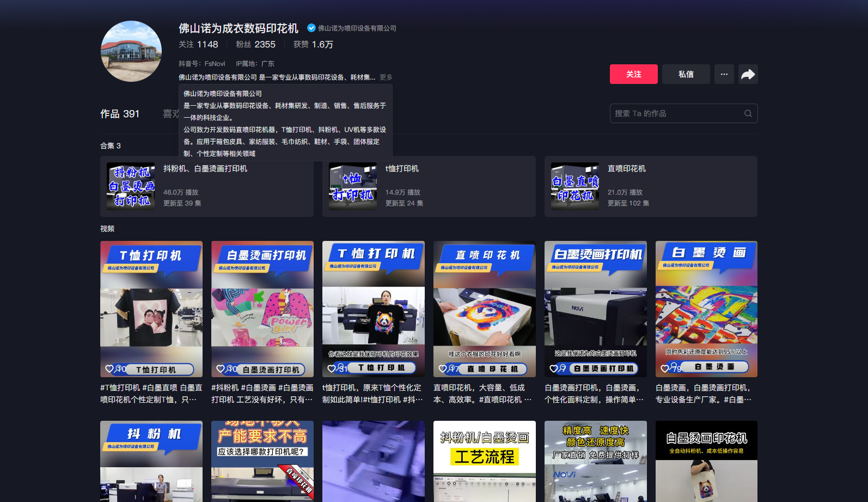Open video showing NOVI printer machine

point(596,309)
